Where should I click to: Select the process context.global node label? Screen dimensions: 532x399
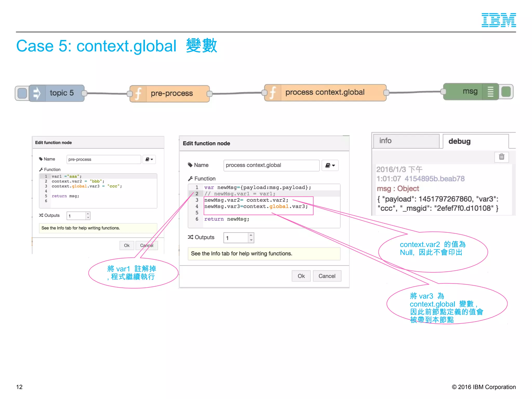coord(325,92)
